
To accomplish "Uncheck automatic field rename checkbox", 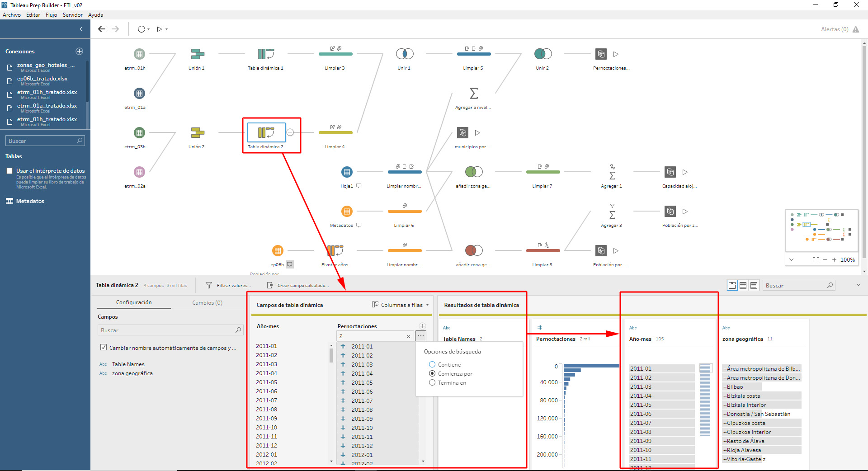I will point(104,348).
